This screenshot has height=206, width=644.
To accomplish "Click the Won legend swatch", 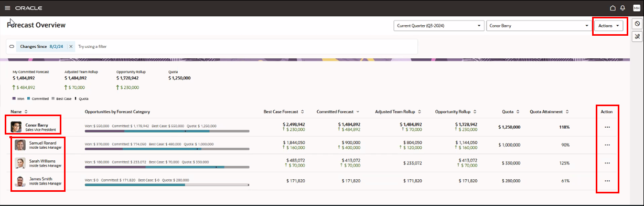I will [x=14, y=99].
